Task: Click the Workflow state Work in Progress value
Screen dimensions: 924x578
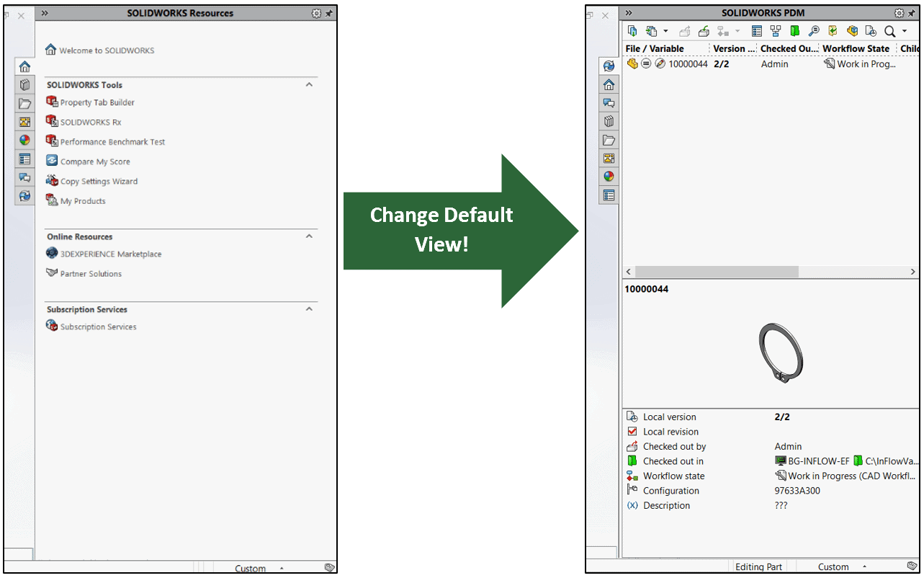Action: pyautogui.click(x=846, y=476)
